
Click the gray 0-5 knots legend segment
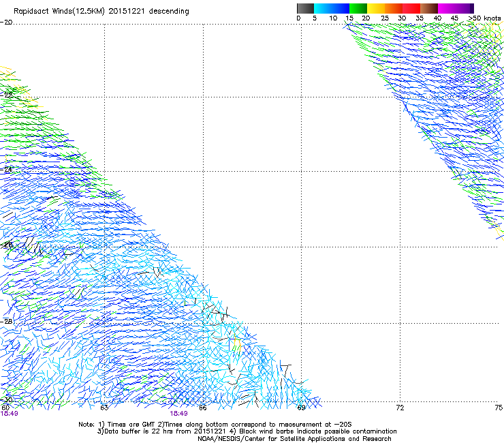coord(305,8)
